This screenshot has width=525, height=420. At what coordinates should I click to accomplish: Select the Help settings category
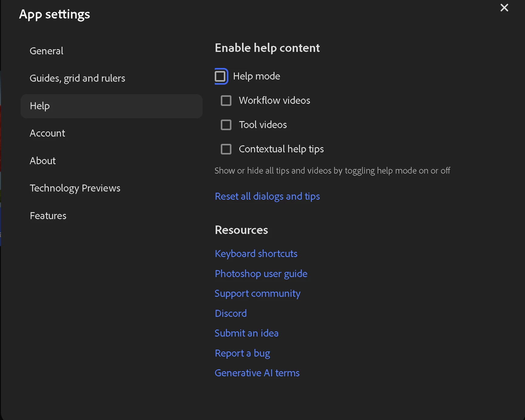click(x=40, y=106)
